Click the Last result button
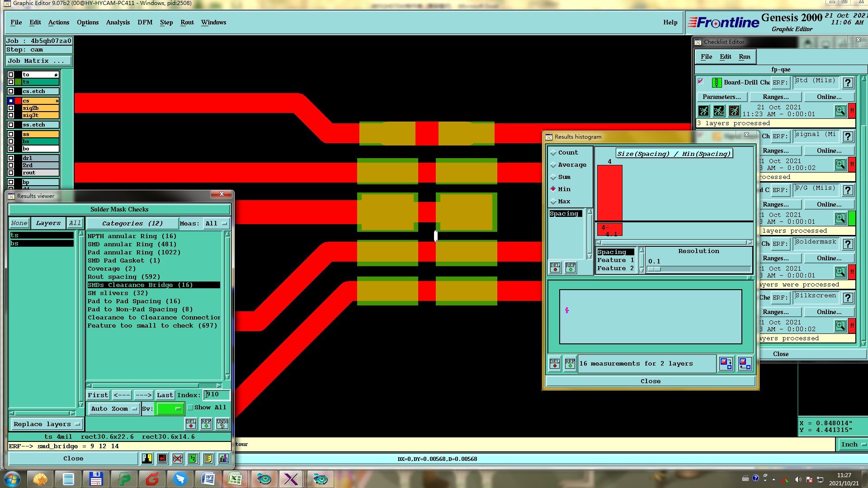Viewport: 868px width, 488px height. 165,395
